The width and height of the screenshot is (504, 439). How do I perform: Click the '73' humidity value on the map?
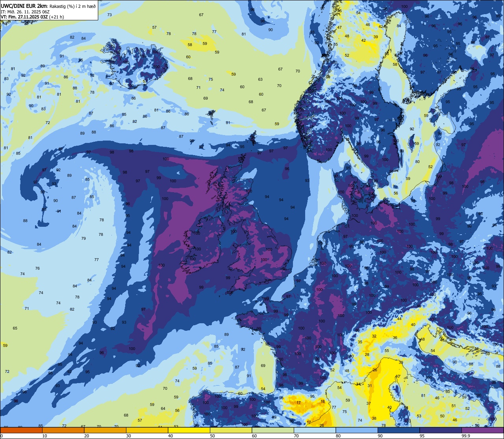click(x=109, y=15)
